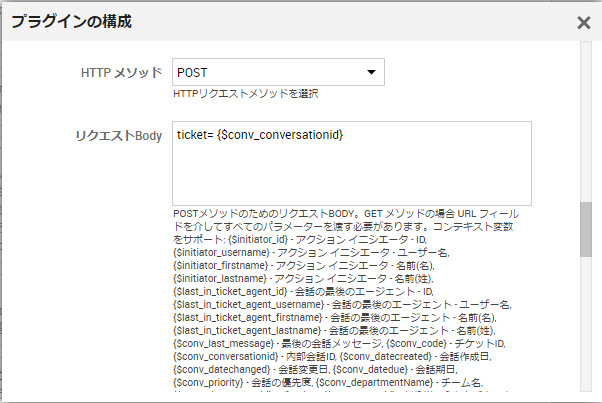
Task: Click the プラグインの構成 dialog title
Action: point(71,21)
